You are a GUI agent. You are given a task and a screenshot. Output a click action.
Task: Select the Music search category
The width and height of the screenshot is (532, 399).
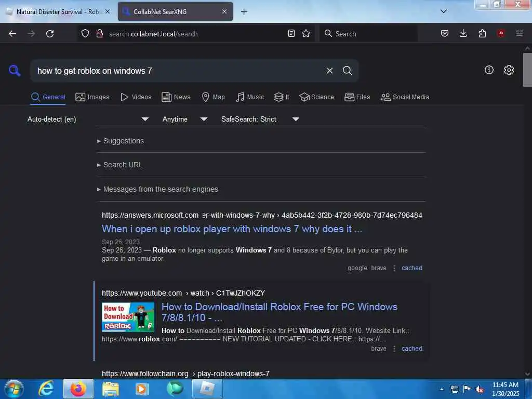[250, 97]
